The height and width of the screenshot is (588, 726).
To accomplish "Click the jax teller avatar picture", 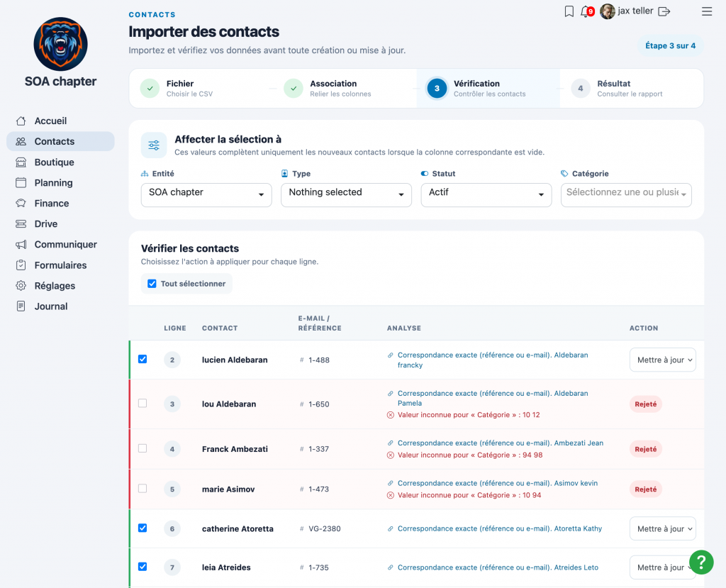I will [608, 11].
